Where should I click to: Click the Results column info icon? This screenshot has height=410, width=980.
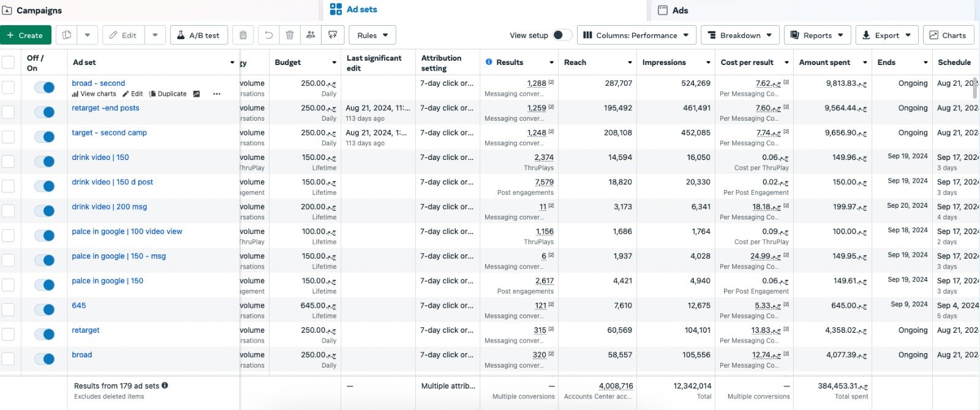[489, 63]
